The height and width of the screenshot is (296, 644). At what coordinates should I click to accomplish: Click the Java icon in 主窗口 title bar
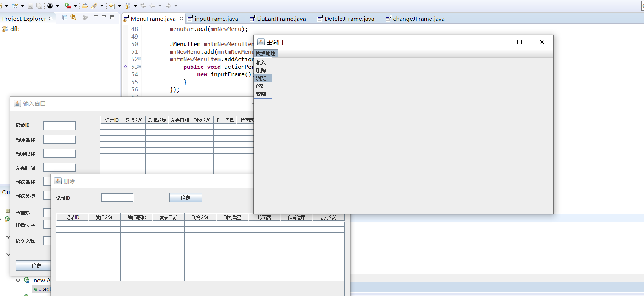pyautogui.click(x=261, y=42)
